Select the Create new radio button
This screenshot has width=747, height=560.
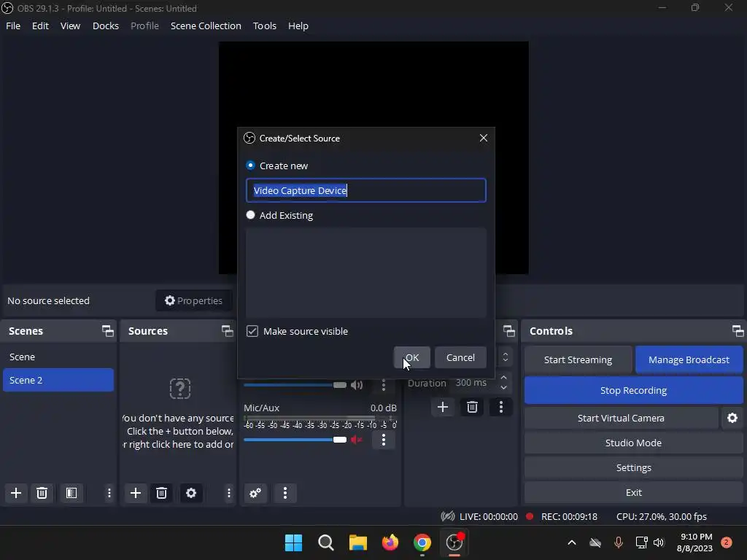pos(251,166)
